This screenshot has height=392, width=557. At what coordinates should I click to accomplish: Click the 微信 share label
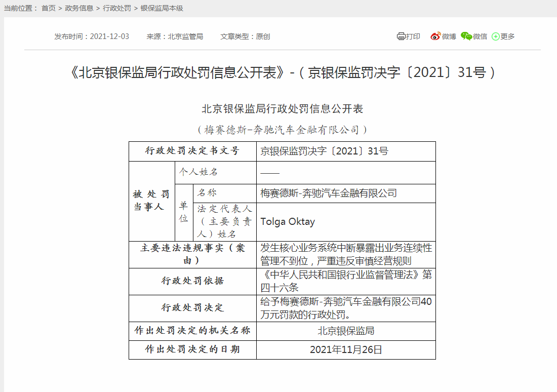[480, 36]
